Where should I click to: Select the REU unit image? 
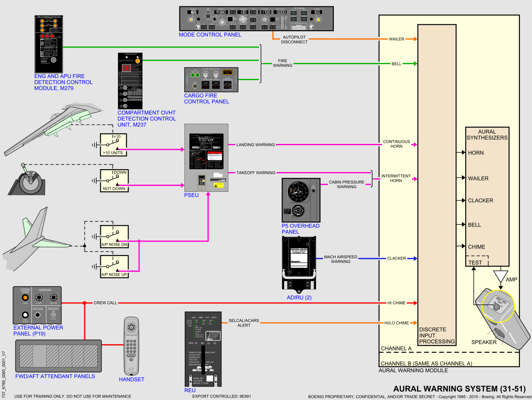pyautogui.click(x=203, y=349)
